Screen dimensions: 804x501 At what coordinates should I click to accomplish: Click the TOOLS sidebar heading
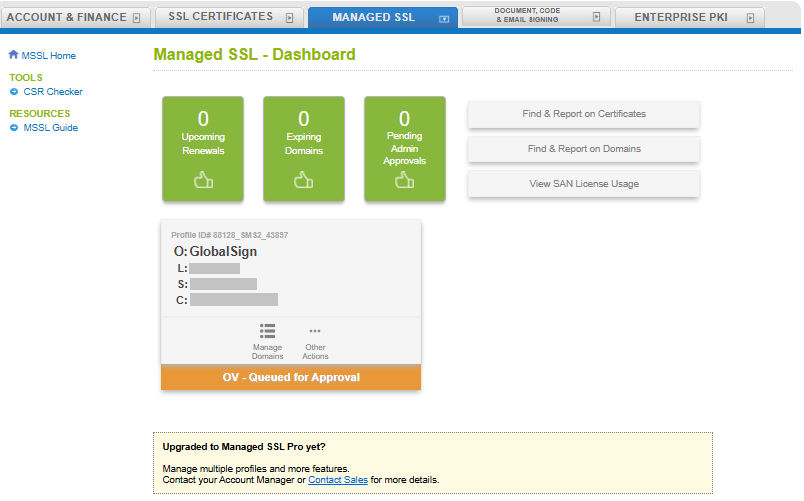point(26,77)
